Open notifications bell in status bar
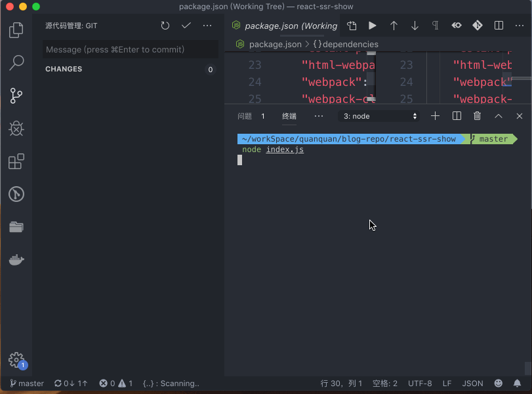532x394 pixels. 517,384
